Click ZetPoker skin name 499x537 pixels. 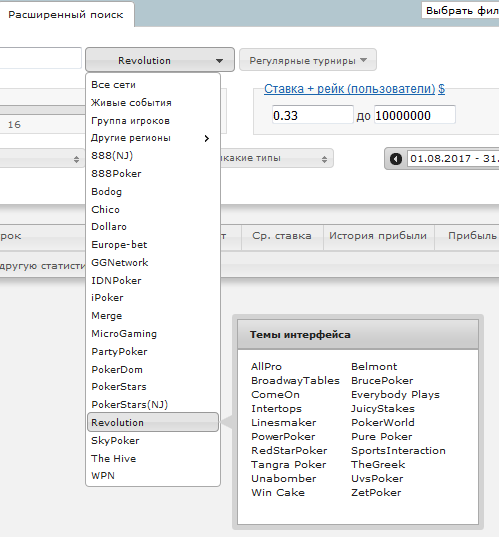tap(376, 493)
